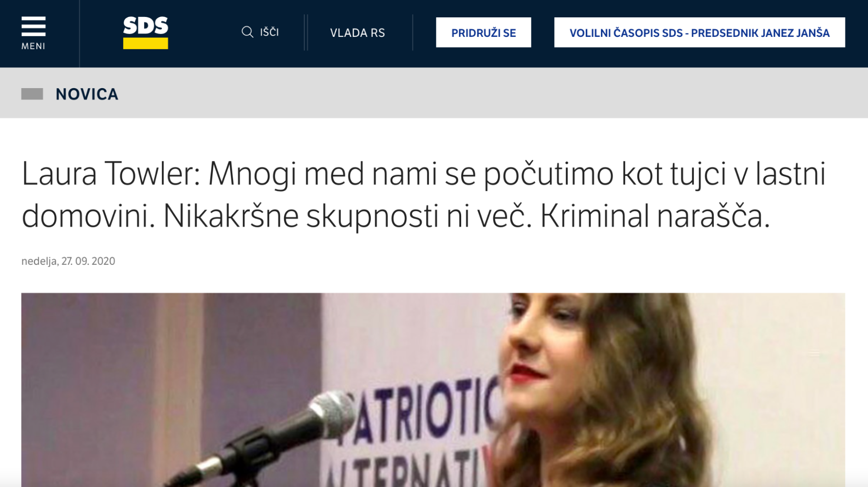The width and height of the screenshot is (868, 487).
Task: Click the magnifying glass search icon
Action: (x=248, y=32)
